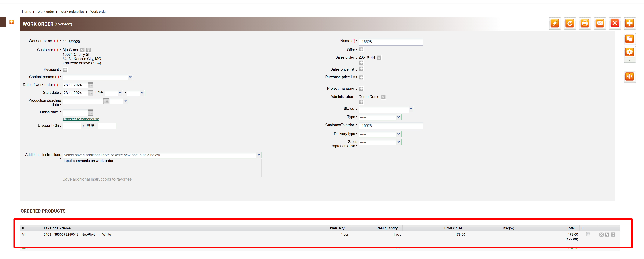Image resolution: width=644 pixels, height=259 pixels.
Task: Expand the arrow below the gear button
Action: point(629,60)
